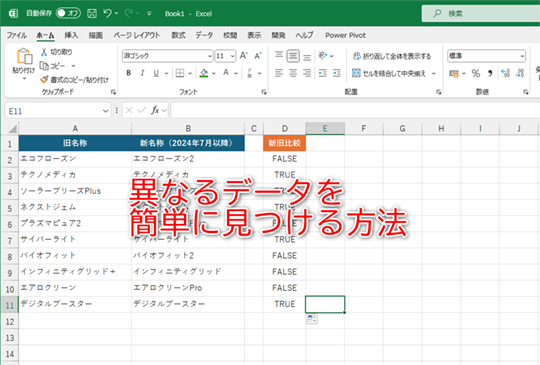Click the Fill Color bucket
The image size is (540, 365).
click(204, 73)
